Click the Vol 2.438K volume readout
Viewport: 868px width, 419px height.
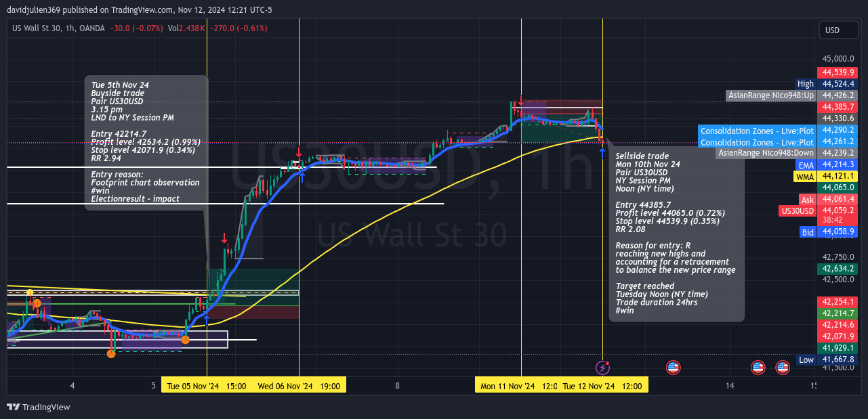[x=186, y=28]
